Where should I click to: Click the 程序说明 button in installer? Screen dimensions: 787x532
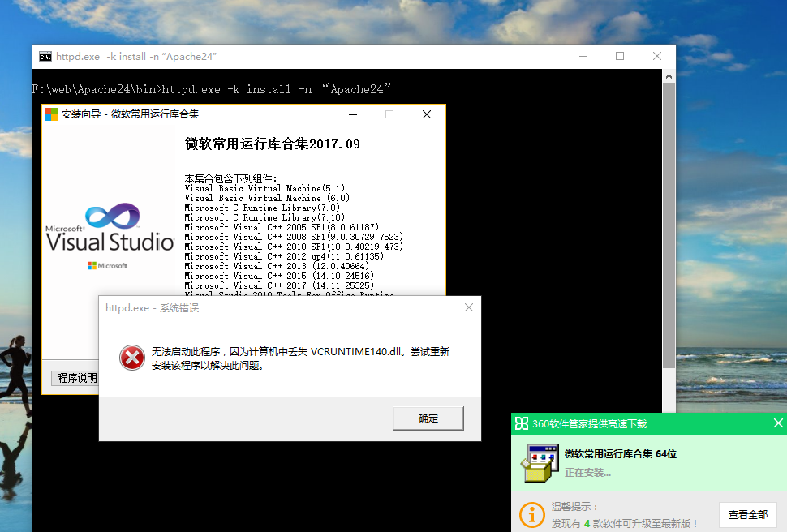click(75, 378)
